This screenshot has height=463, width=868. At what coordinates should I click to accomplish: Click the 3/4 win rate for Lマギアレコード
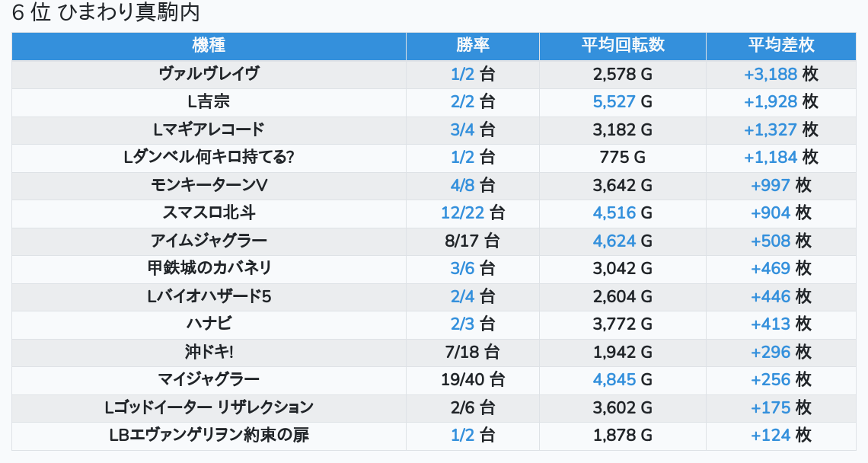click(x=462, y=129)
